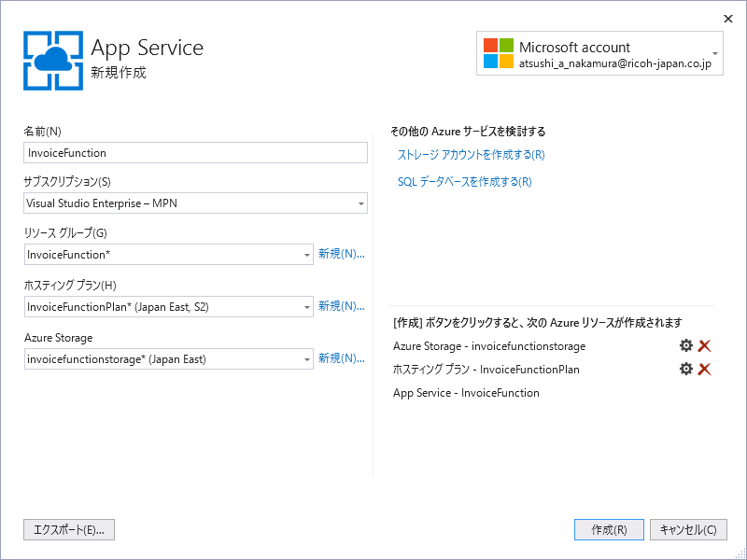The image size is (747, 560).
Task: Close the App Service dialog
Action: point(728,19)
